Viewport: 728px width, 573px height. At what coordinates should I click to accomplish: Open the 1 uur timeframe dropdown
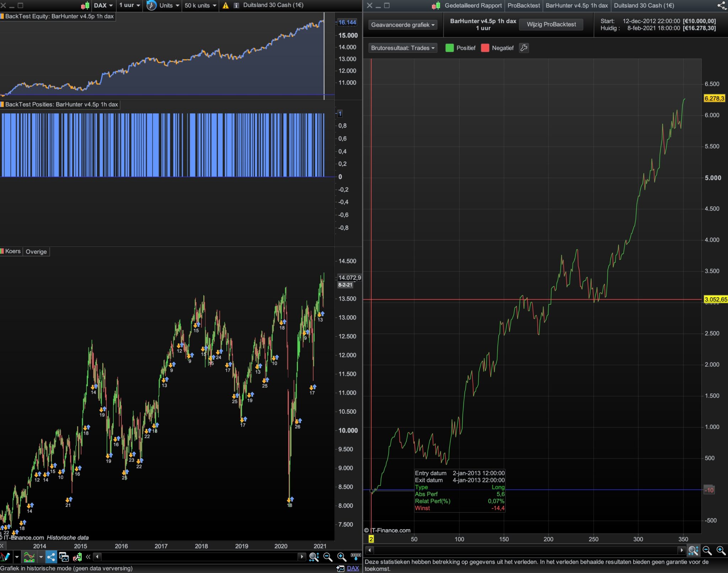[129, 5]
